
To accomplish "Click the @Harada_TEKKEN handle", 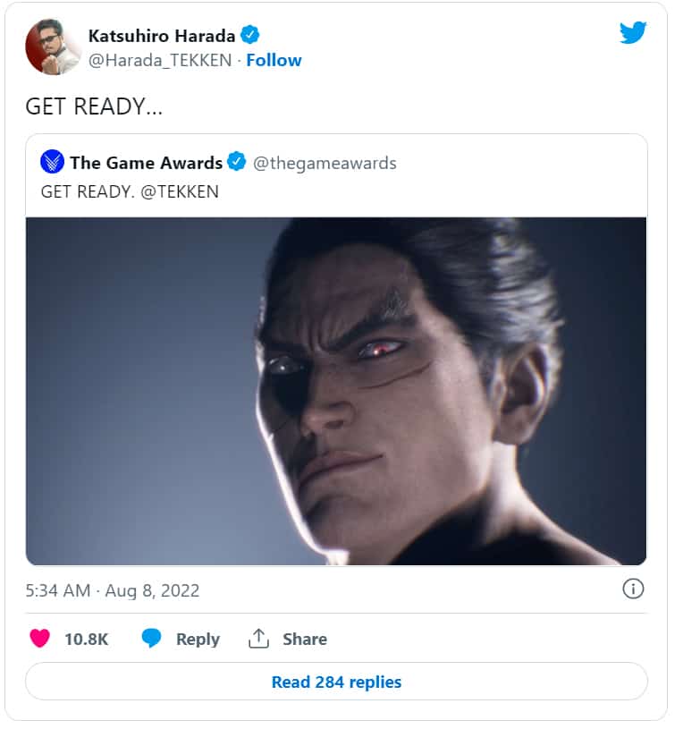I will coord(161,60).
